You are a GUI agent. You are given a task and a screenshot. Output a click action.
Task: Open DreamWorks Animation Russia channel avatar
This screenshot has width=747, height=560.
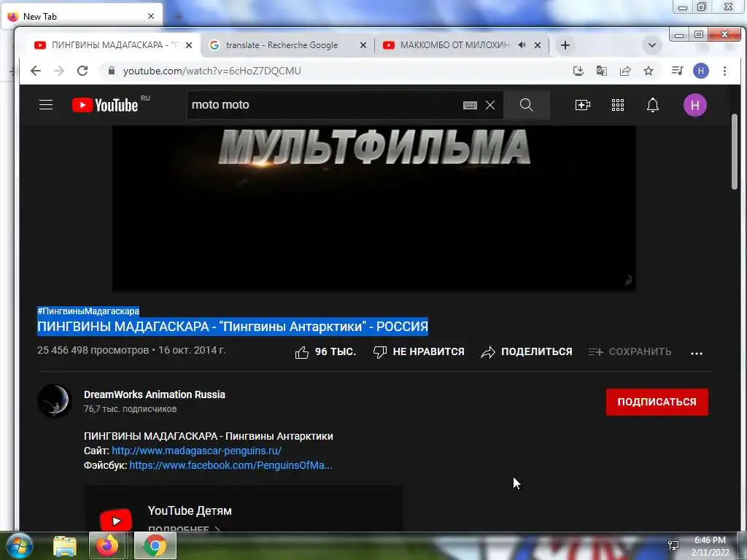pos(54,401)
